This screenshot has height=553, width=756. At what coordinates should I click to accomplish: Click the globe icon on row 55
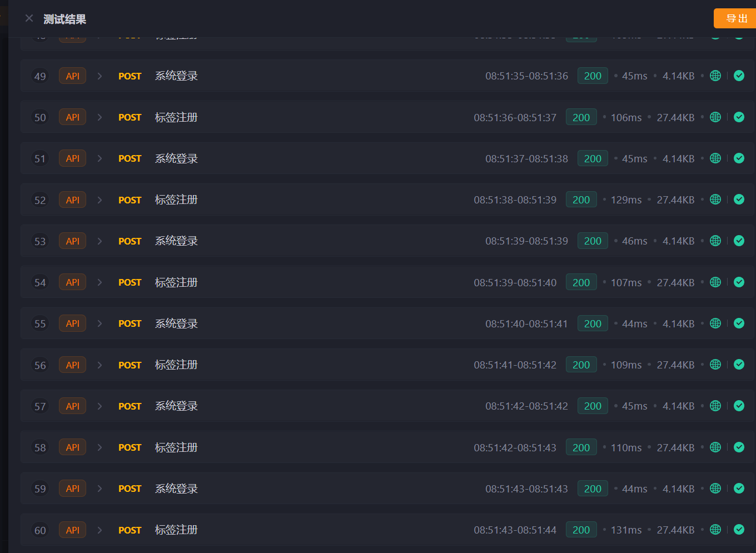715,323
